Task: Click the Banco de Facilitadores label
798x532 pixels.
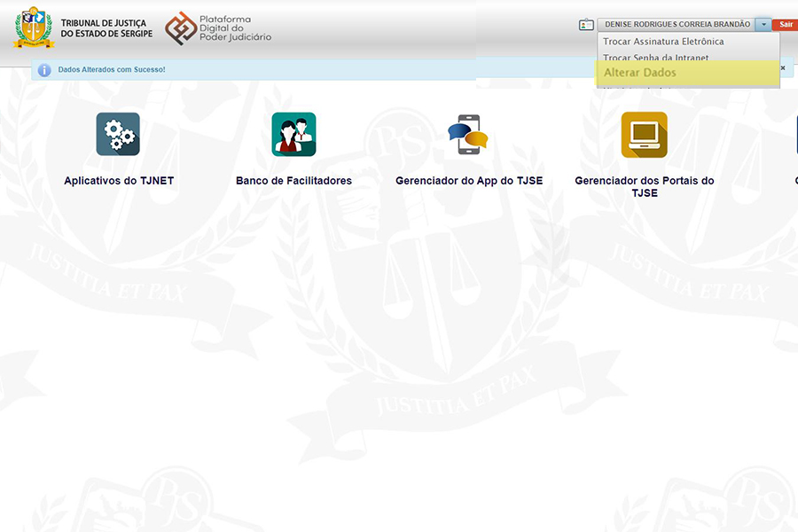Action: [293, 181]
